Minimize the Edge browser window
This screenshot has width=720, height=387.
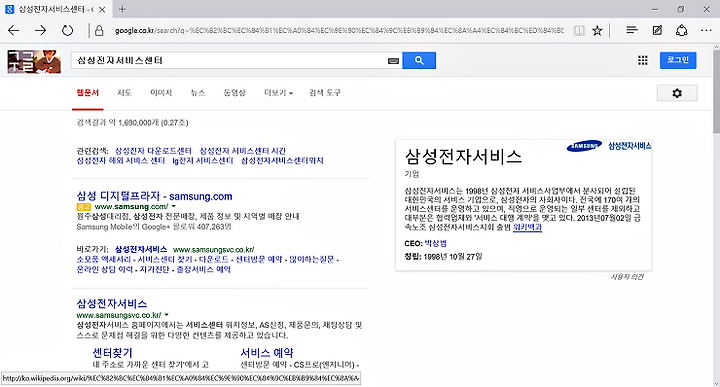click(x=655, y=9)
